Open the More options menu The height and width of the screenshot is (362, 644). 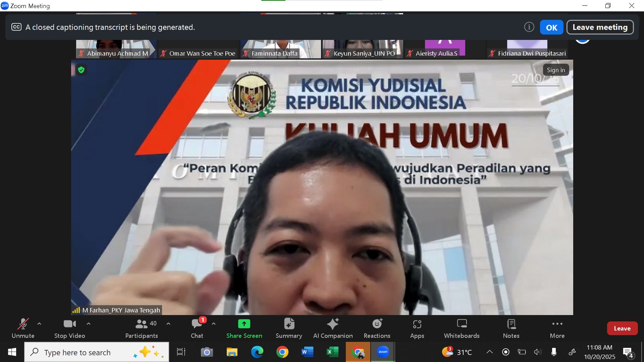tap(557, 328)
